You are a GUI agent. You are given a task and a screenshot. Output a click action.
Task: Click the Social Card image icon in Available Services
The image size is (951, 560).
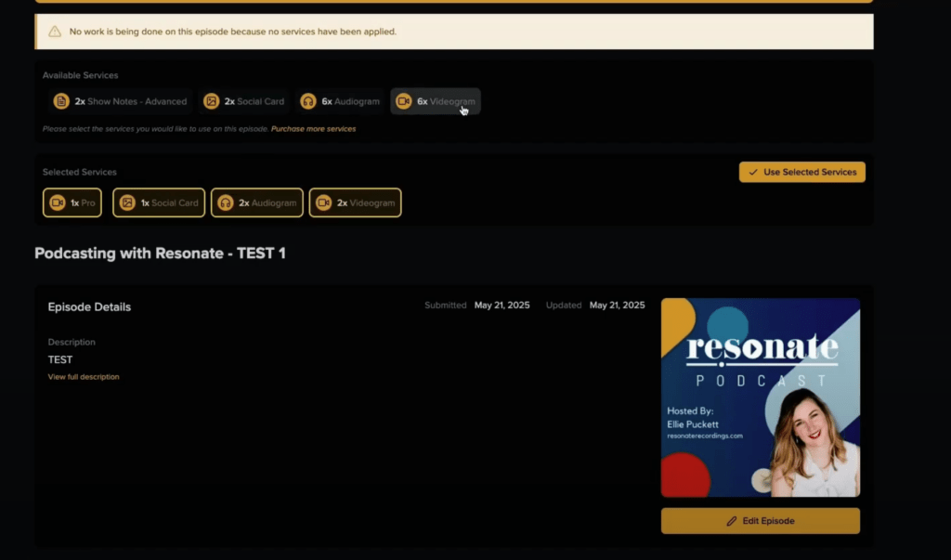211,101
